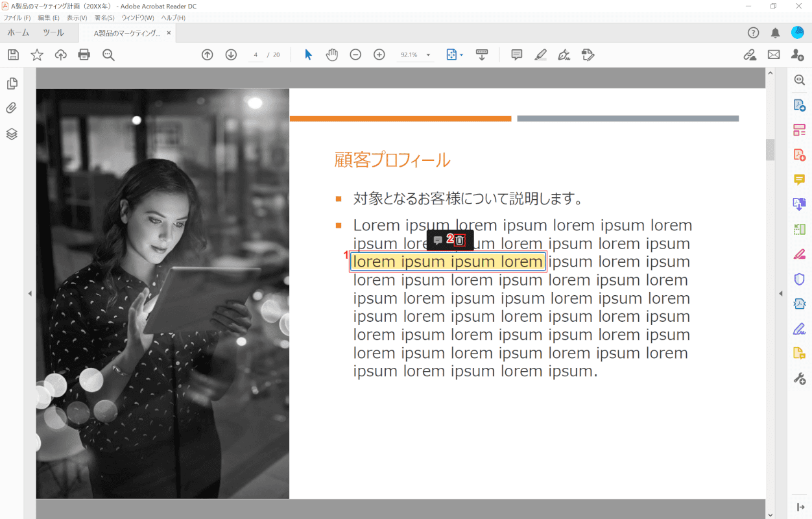The image size is (812, 519).
Task: Zoom out with the minus button
Action: coord(355,55)
